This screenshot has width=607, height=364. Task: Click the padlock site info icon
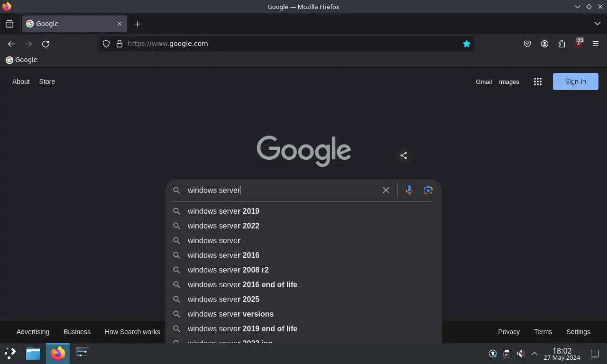(x=119, y=44)
